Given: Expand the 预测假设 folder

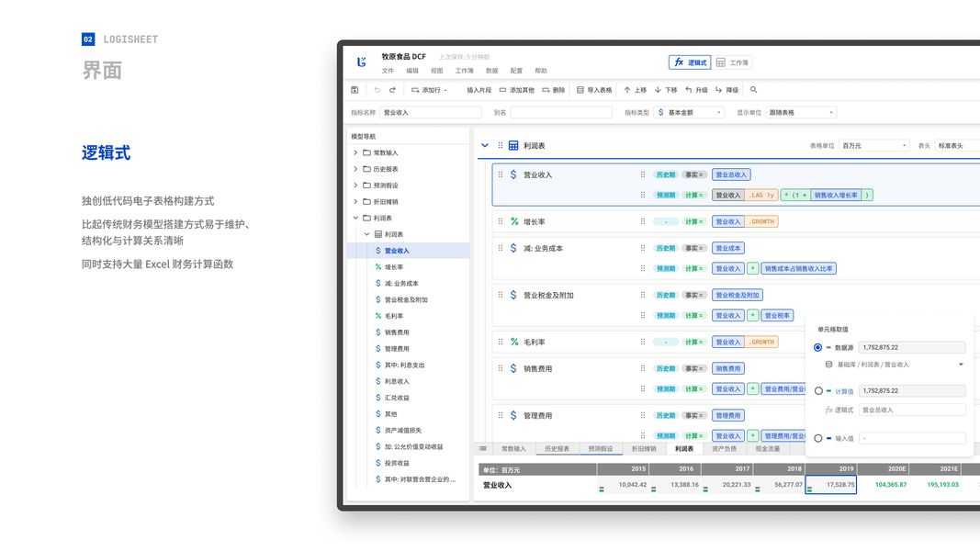Looking at the screenshot, I should [355, 185].
